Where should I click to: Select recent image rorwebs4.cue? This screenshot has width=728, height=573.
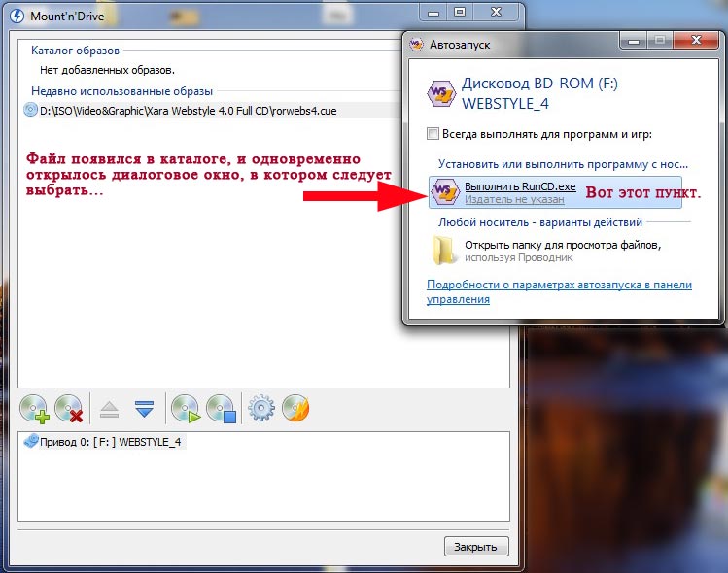pyautogui.click(x=188, y=111)
